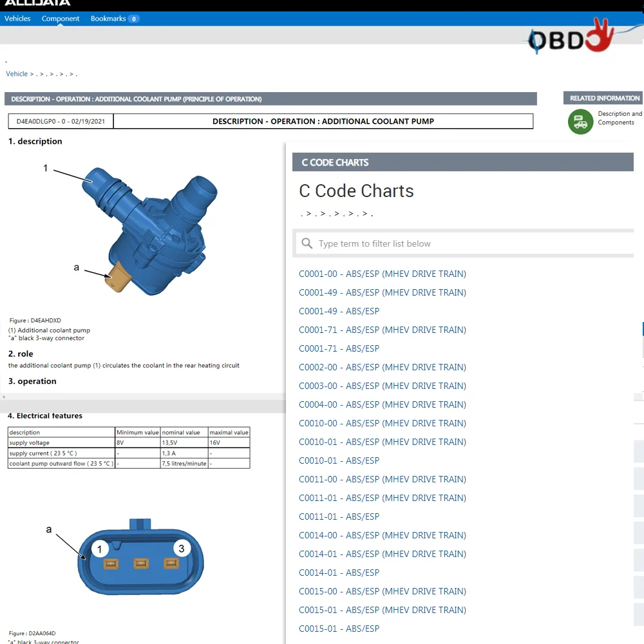Click the horizontal scrollbar left arrow
The image size is (644, 644).
[4, 397]
